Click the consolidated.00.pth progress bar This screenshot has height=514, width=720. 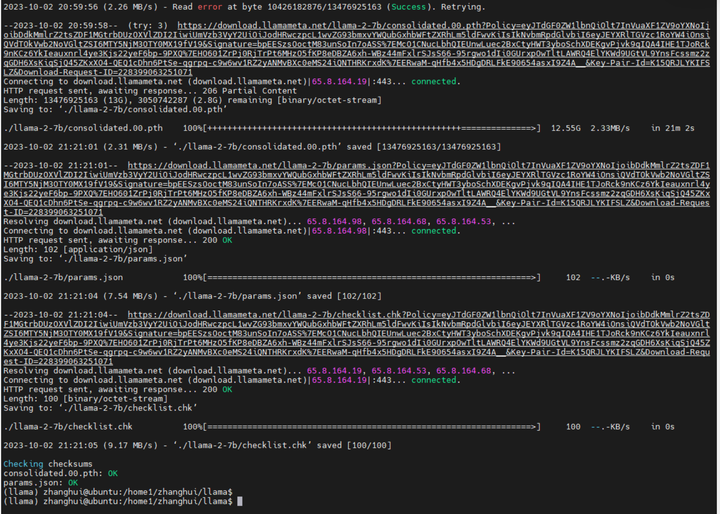tap(361, 128)
